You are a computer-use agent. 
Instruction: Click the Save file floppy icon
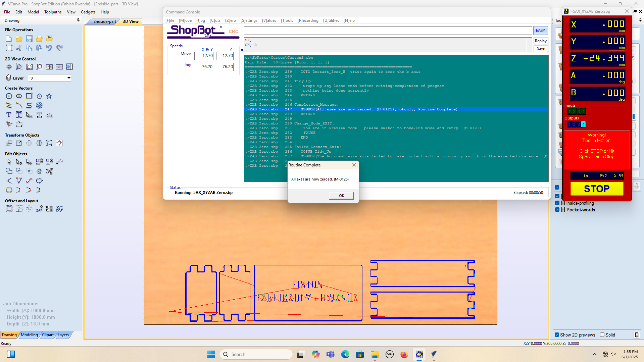29,39
